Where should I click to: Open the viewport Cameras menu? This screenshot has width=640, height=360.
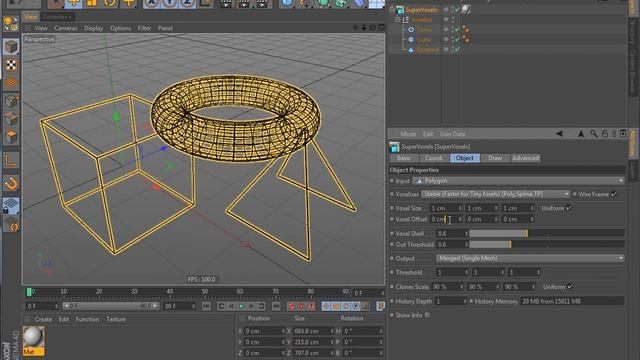[66, 28]
